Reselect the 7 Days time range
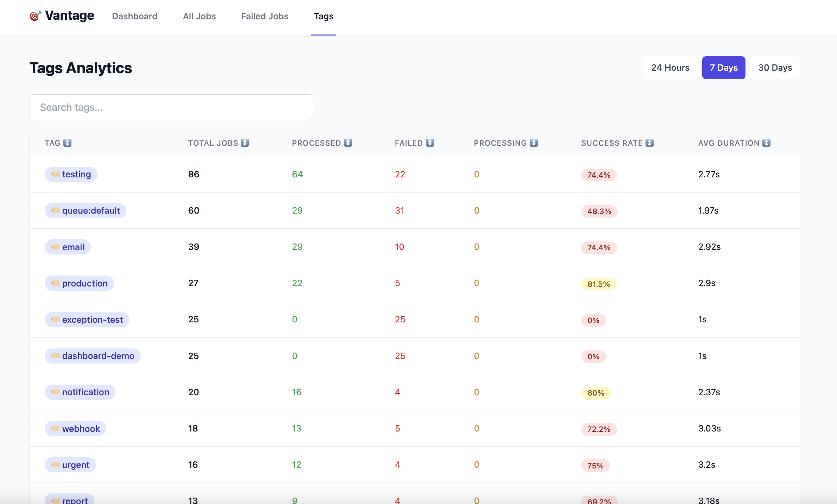Screen dimensions: 837x504 (x=723, y=68)
